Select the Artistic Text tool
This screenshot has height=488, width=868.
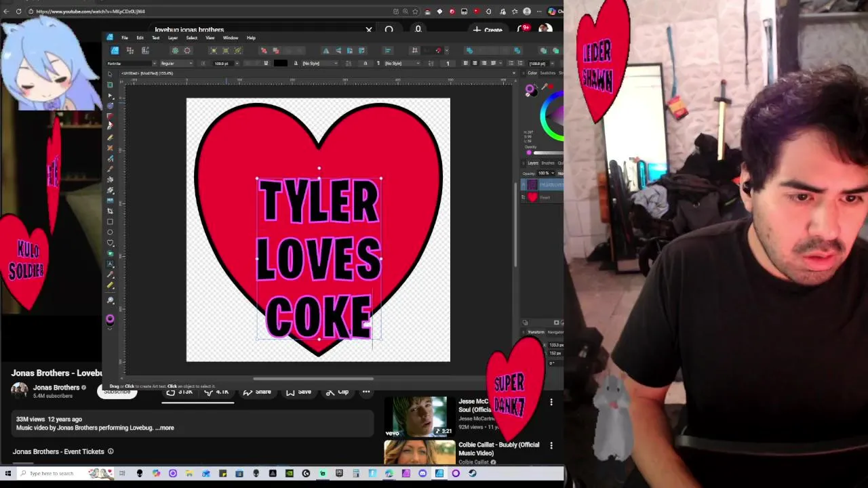110,264
